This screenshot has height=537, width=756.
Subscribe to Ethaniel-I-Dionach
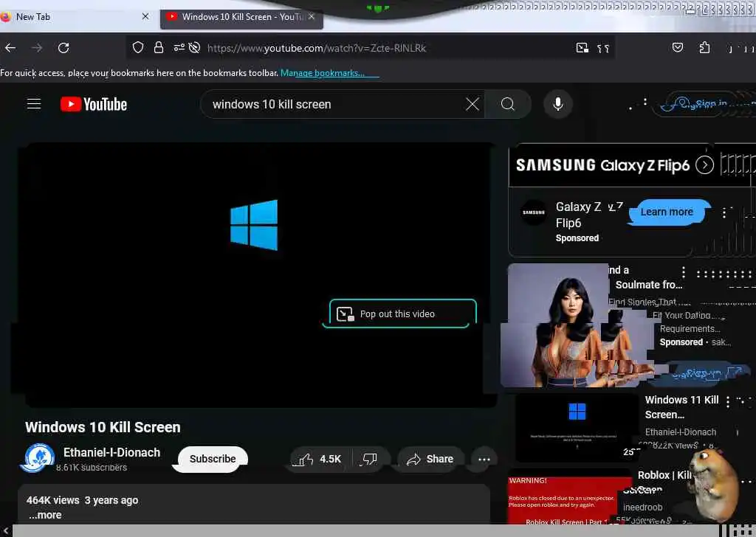(x=213, y=459)
